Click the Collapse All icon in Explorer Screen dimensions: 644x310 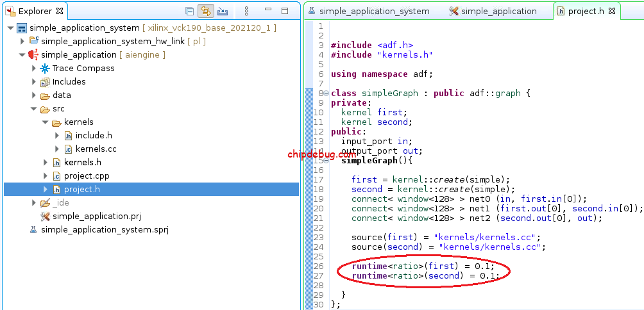(189, 11)
